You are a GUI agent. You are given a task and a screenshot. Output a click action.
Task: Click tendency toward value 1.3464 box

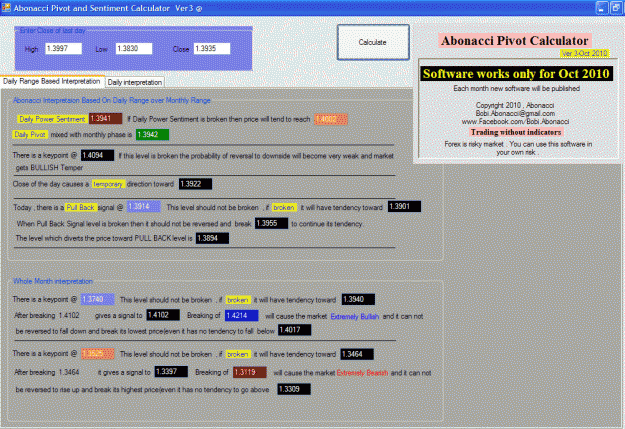357,354
